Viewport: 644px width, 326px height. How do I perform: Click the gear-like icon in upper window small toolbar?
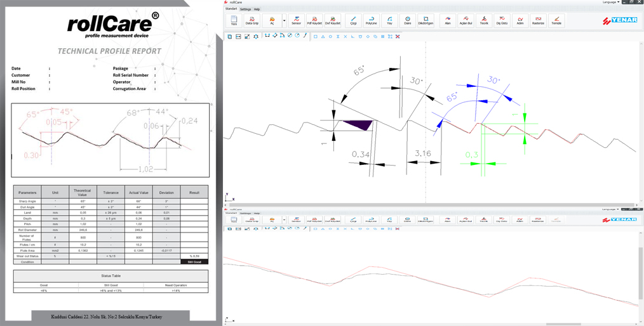257,37
